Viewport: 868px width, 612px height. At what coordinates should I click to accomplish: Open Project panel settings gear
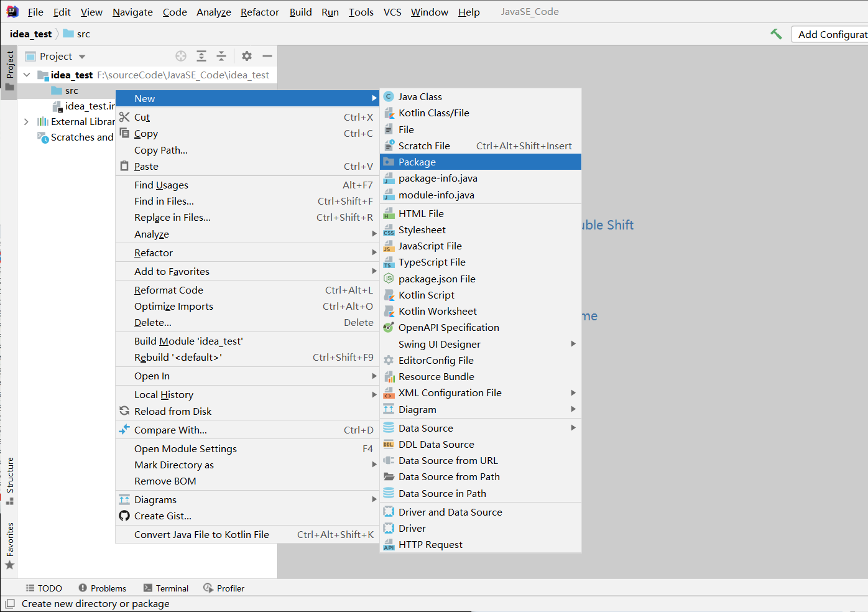click(x=247, y=56)
